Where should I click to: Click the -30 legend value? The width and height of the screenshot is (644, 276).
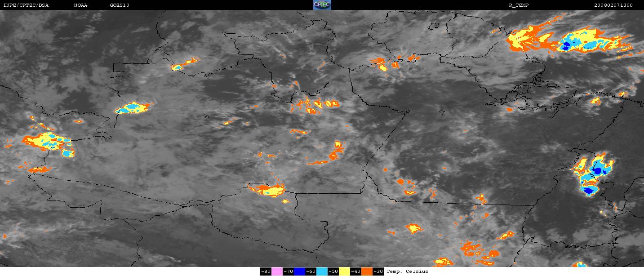[378, 272]
